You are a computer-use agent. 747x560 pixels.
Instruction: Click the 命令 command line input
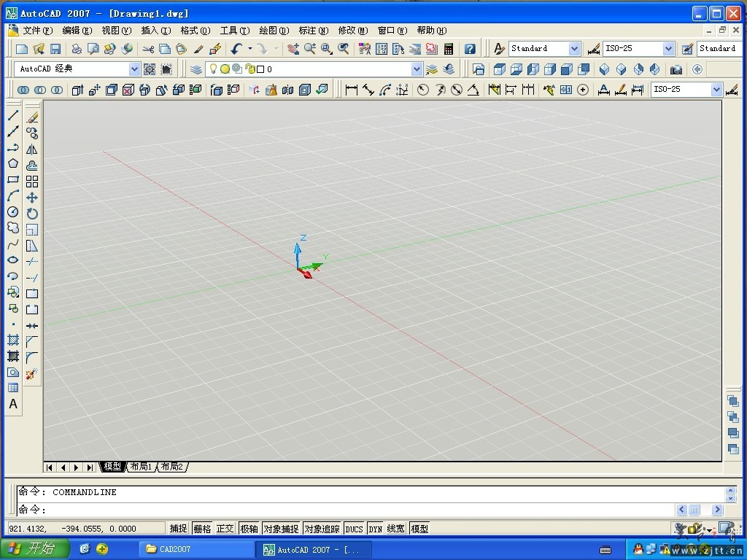click(346, 510)
